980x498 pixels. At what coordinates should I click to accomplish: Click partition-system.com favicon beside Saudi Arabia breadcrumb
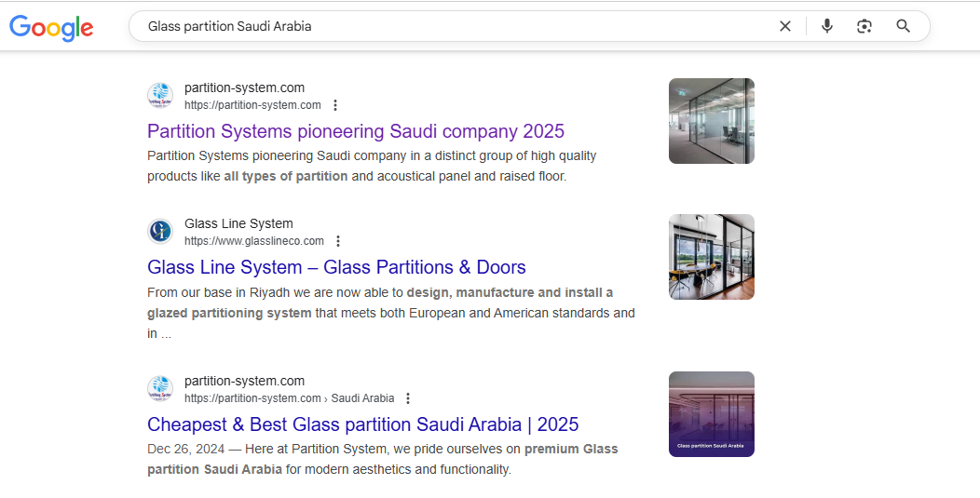click(x=160, y=389)
